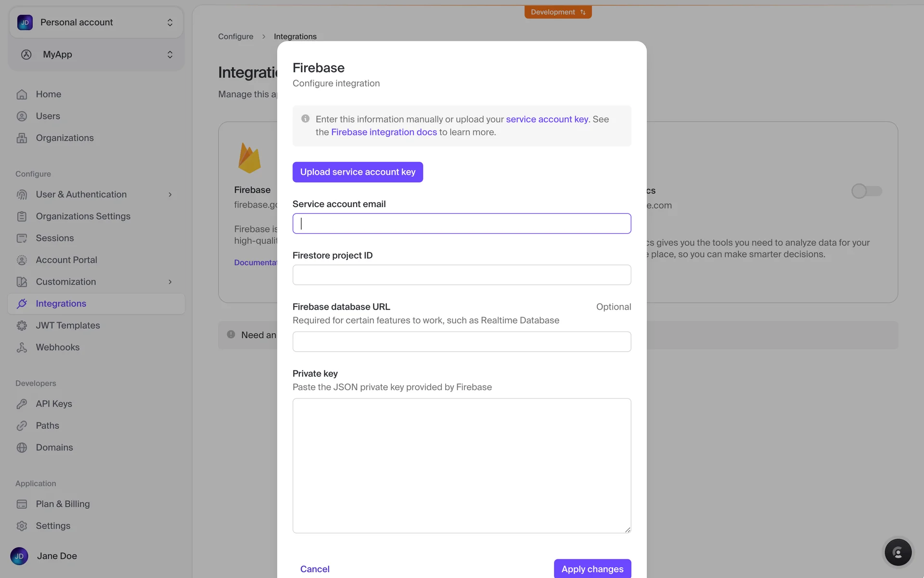The width and height of the screenshot is (924, 578).
Task: Expand the Customization submenu chevron
Action: coord(170,282)
